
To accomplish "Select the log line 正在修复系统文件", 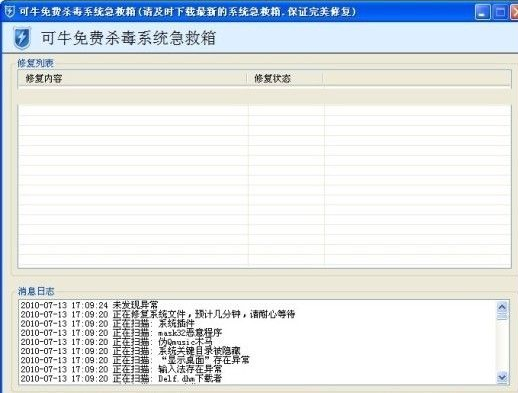I will coord(158,314).
